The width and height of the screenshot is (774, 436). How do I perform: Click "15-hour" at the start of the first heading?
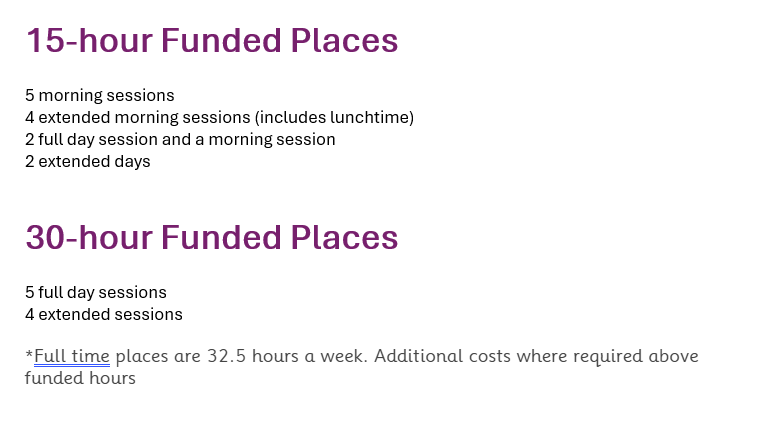(89, 40)
